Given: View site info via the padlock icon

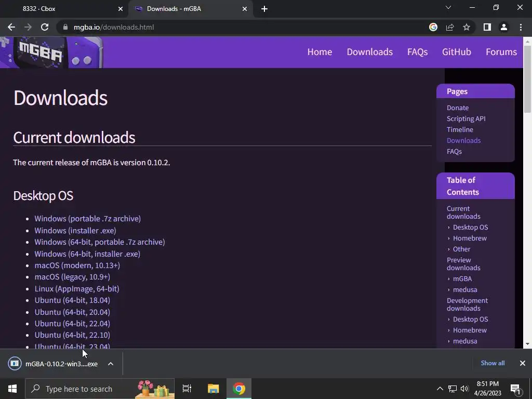Looking at the screenshot, I should (x=65, y=27).
